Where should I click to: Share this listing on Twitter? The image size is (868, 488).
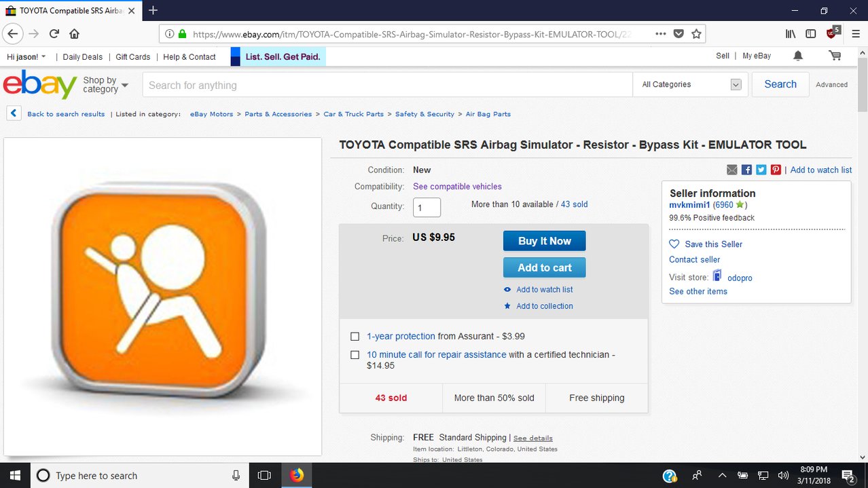coord(761,170)
